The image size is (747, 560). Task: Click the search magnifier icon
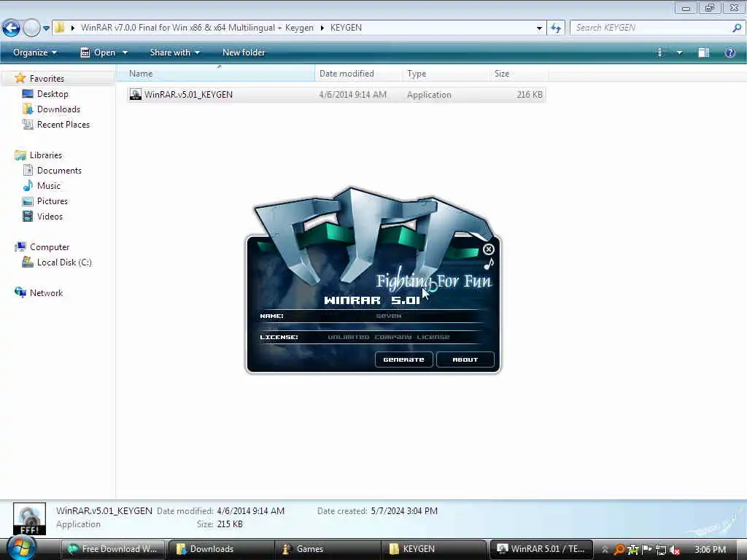(737, 28)
